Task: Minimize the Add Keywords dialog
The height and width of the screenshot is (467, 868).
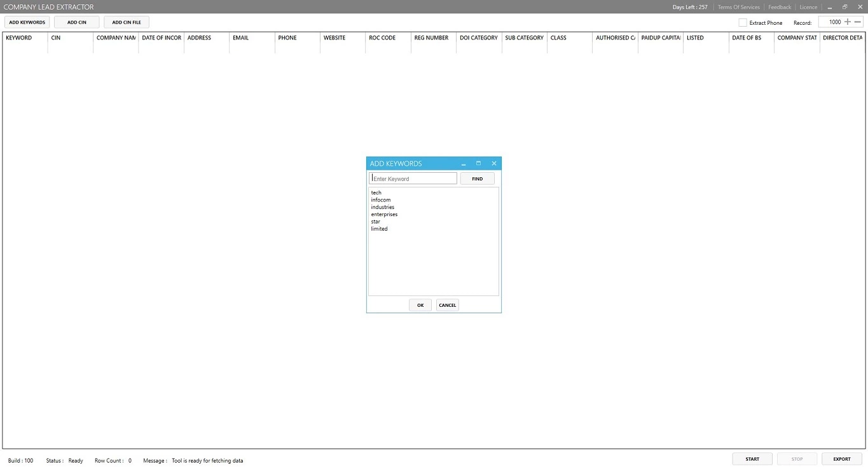Action: 464,164
